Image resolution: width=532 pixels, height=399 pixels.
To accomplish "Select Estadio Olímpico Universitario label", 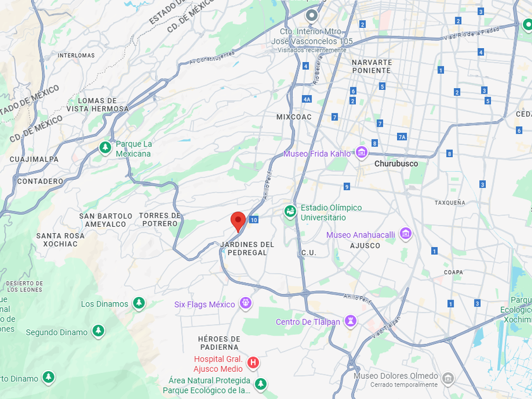I will [x=331, y=212].
